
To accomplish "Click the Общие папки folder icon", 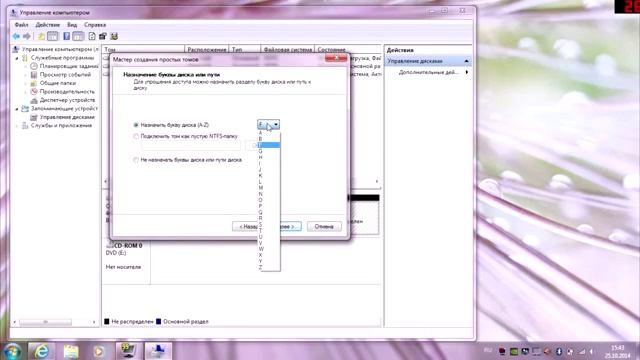I will click(34, 83).
